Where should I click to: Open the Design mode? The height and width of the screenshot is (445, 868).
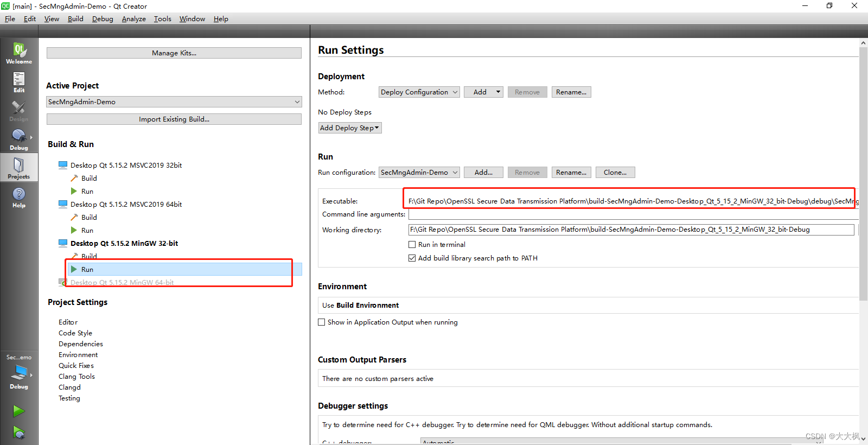(x=19, y=111)
